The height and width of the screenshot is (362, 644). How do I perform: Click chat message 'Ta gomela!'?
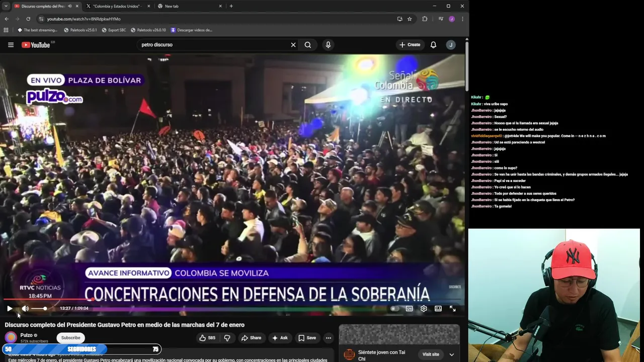(x=503, y=206)
